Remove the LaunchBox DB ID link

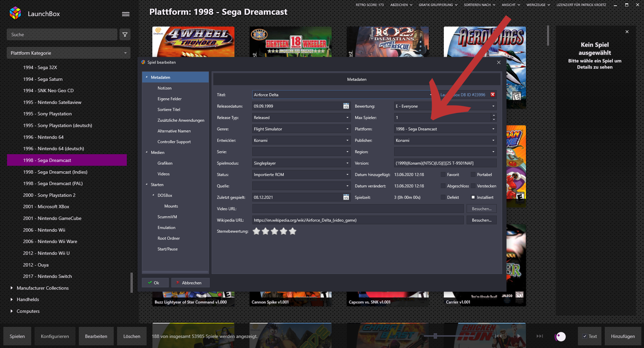(x=493, y=95)
